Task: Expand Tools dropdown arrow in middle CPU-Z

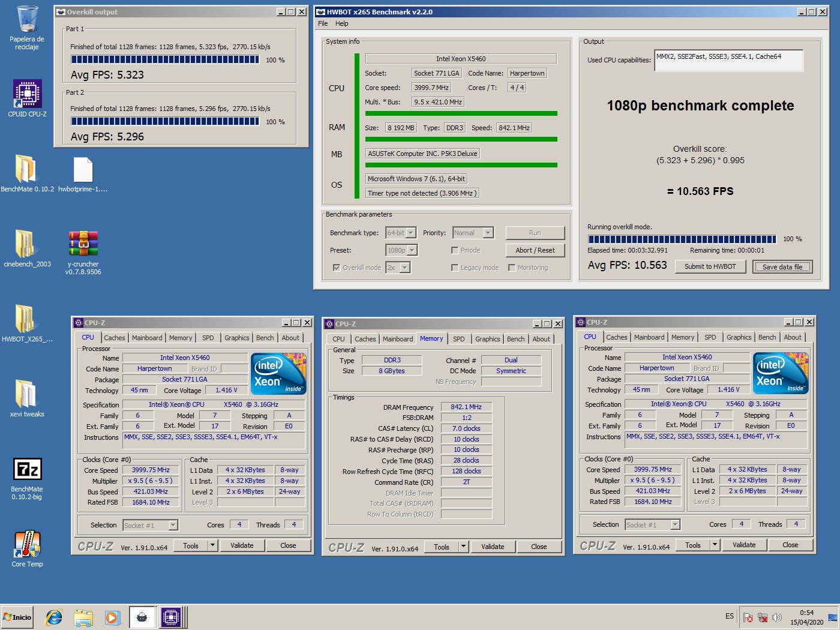Action: point(463,547)
